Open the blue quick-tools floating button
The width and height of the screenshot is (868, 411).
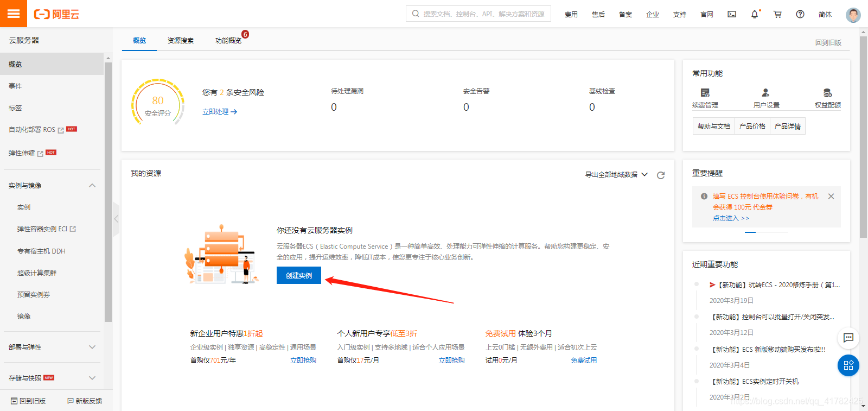pyautogui.click(x=848, y=365)
